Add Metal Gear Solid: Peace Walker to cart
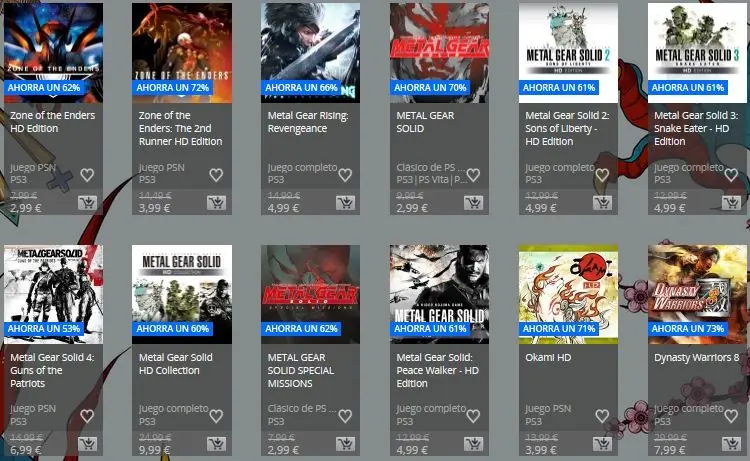 point(474,444)
